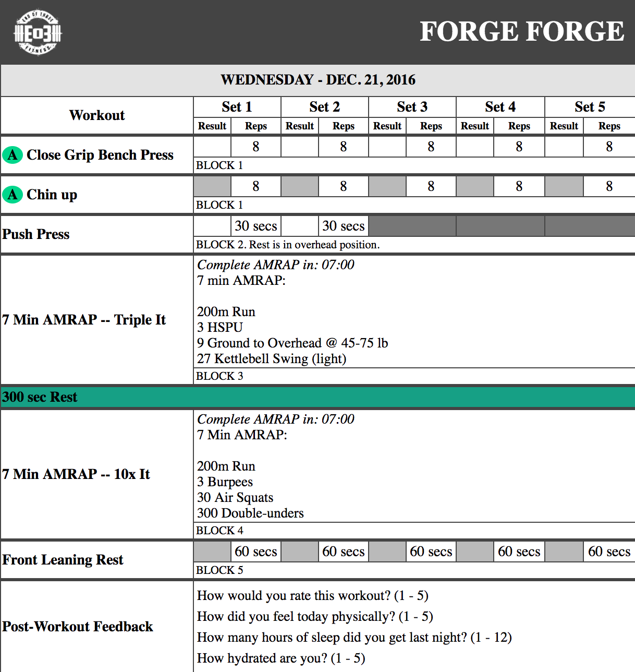Click the BLOCK 3 label
The image size is (635, 672).
click(219, 376)
